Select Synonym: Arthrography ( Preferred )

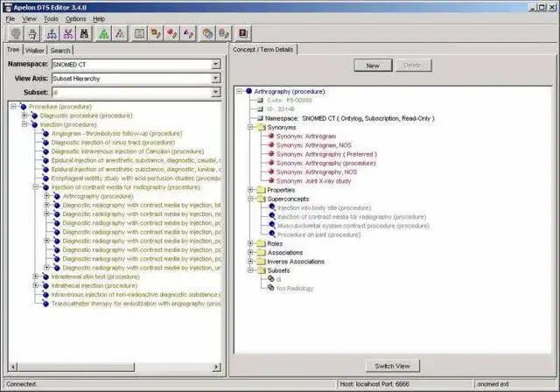tap(326, 154)
